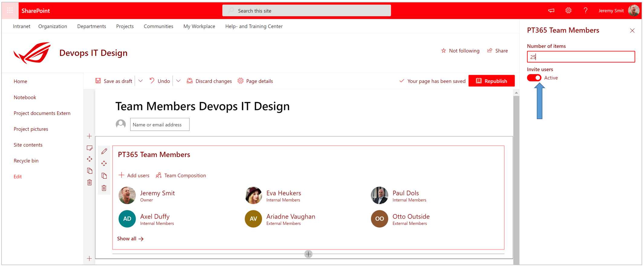Delete the section with the trash icon
This screenshot has width=644, height=267.
point(89,182)
